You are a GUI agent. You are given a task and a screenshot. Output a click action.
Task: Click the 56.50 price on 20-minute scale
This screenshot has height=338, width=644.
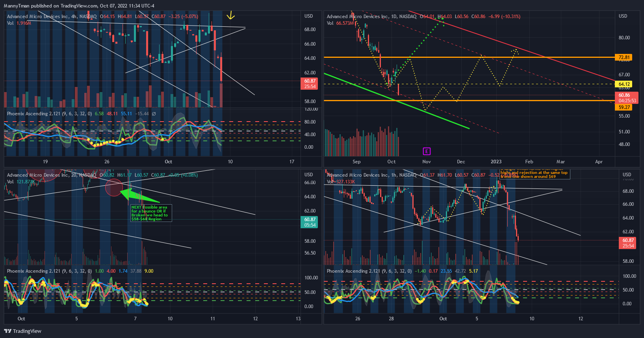[x=310, y=253]
